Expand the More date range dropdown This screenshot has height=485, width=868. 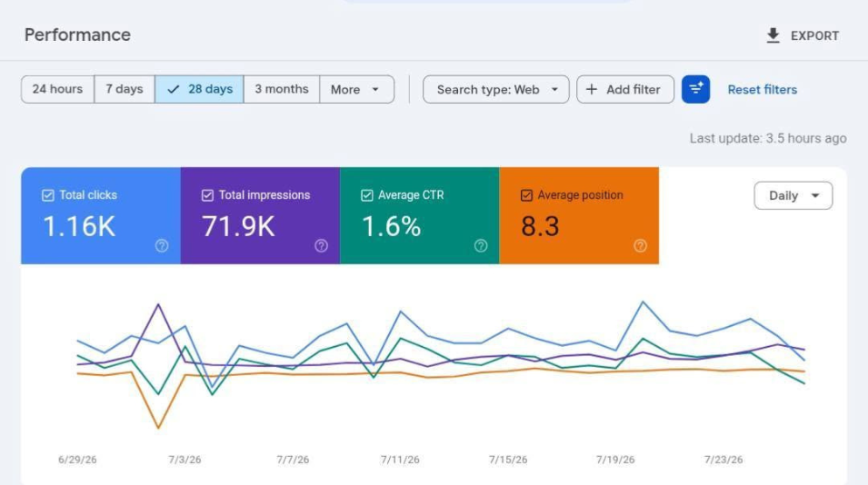(x=357, y=89)
